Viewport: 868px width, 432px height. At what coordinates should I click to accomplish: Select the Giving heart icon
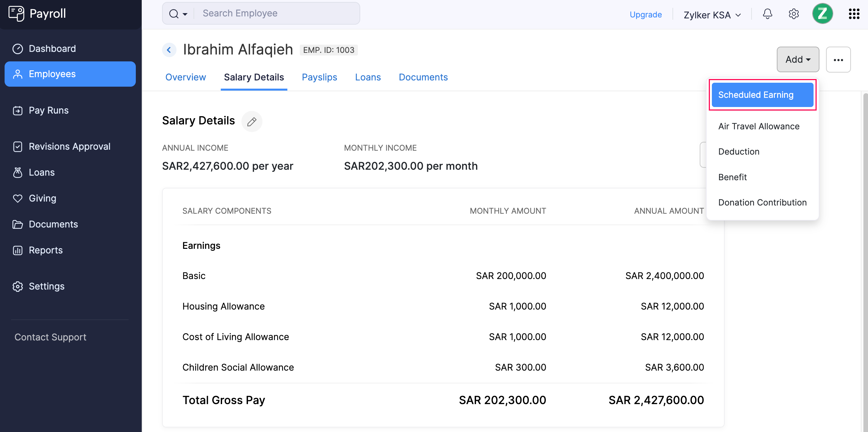(x=17, y=198)
